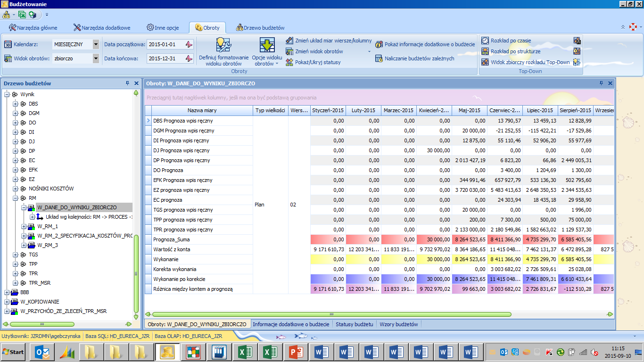The image size is (644, 362).
Task: Open Opcje widoku obrotów menu
Action: [267, 52]
